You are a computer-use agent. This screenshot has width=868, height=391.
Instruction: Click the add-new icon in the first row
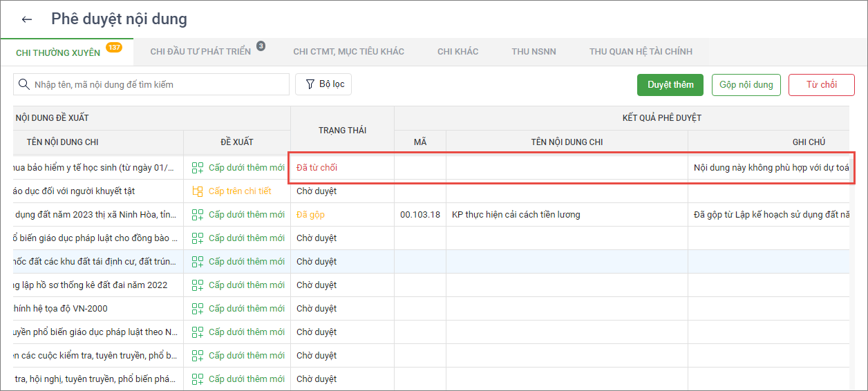coord(198,168)
